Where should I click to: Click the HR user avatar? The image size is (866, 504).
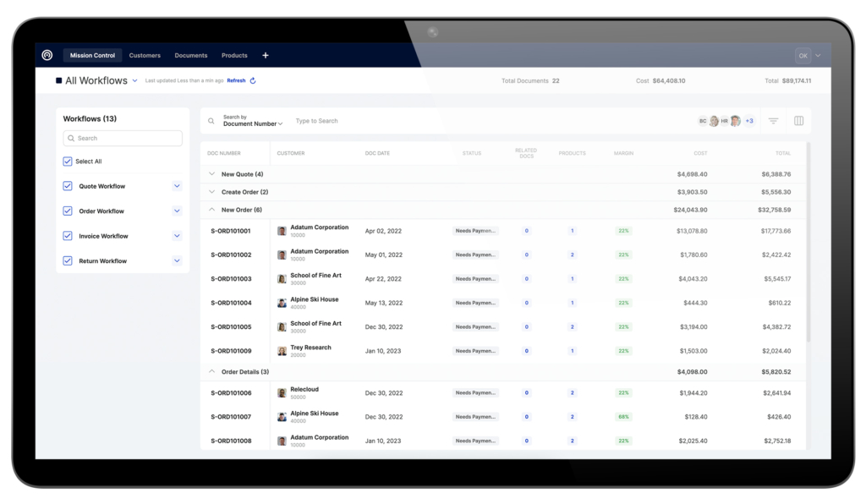(x=724, y=121)
